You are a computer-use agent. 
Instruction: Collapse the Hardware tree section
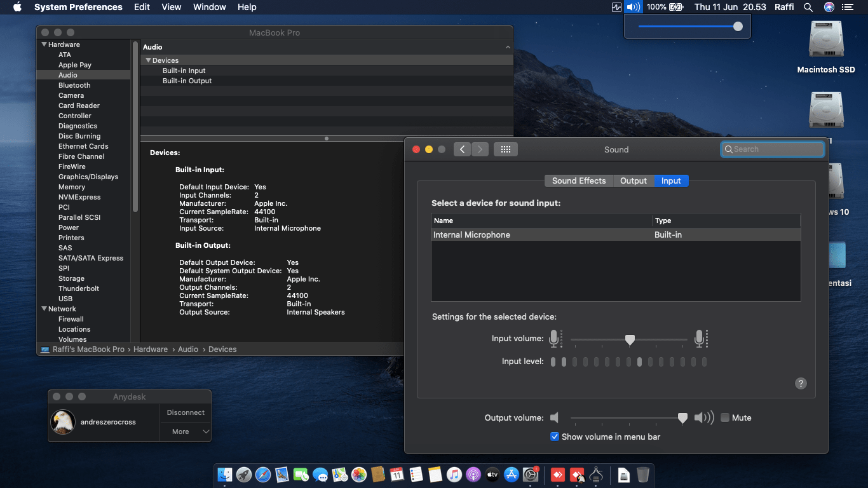click(44, 44)
